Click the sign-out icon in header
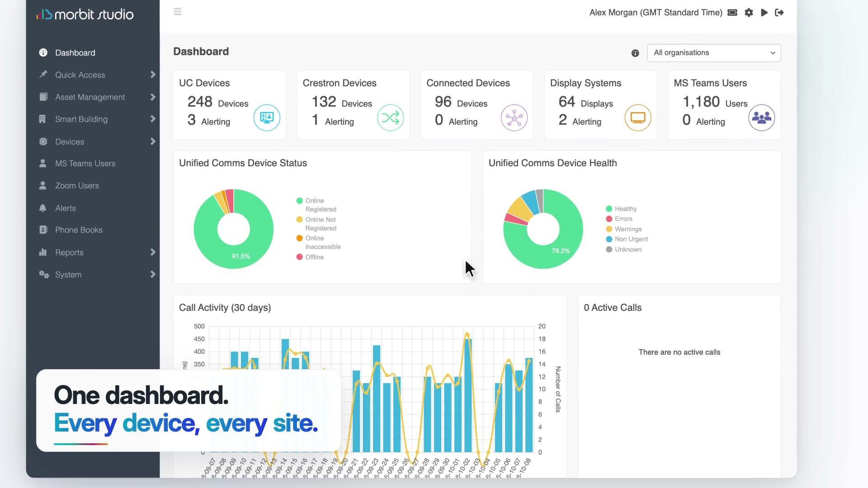The image size is (868, 488). (x=779, y=13)
